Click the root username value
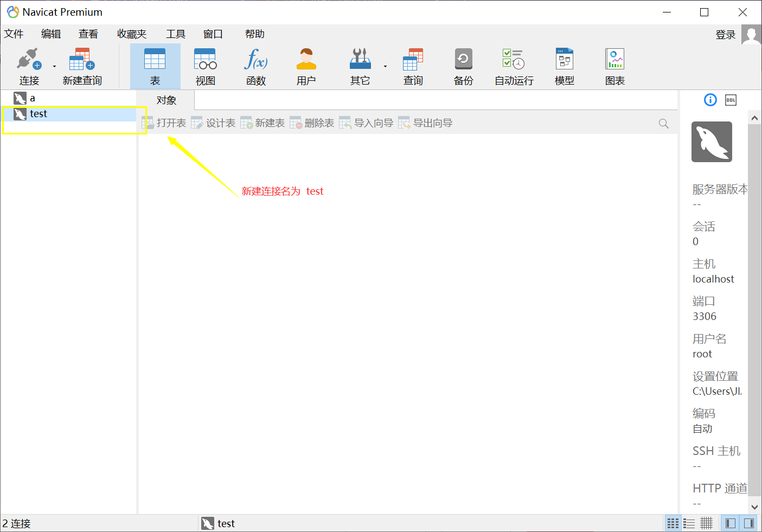762x532 pixels. tap(702, 354)
